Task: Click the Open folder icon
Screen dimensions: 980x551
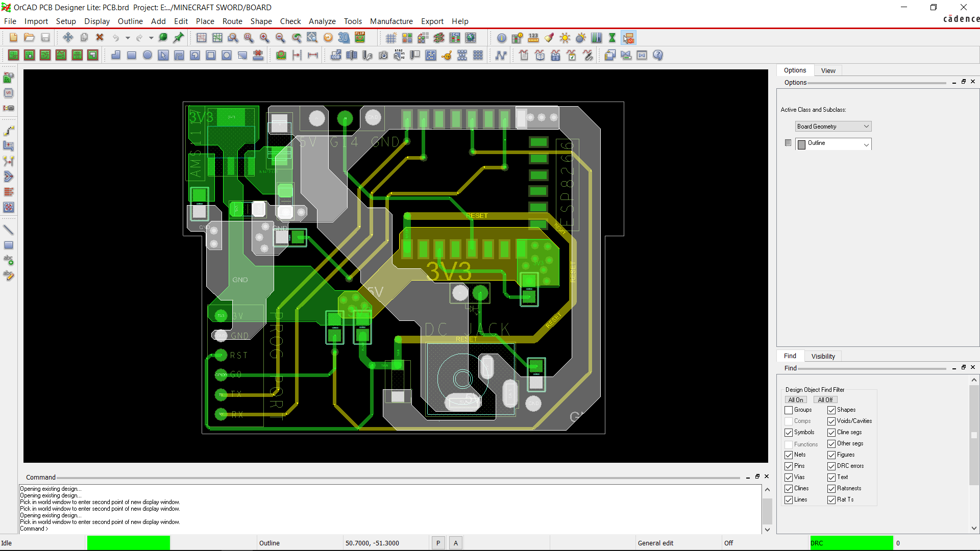Action: click(x=29, y=38)
